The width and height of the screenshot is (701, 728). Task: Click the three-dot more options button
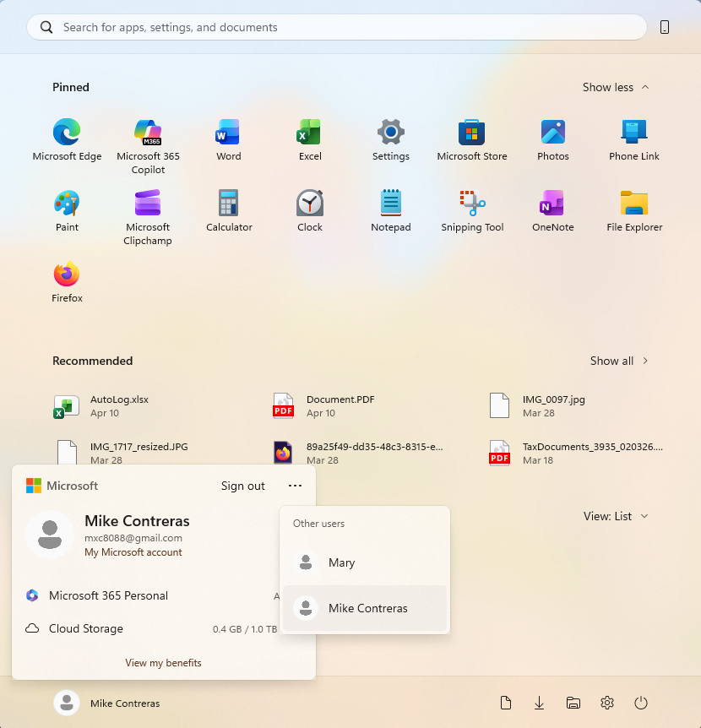(295, 486)
